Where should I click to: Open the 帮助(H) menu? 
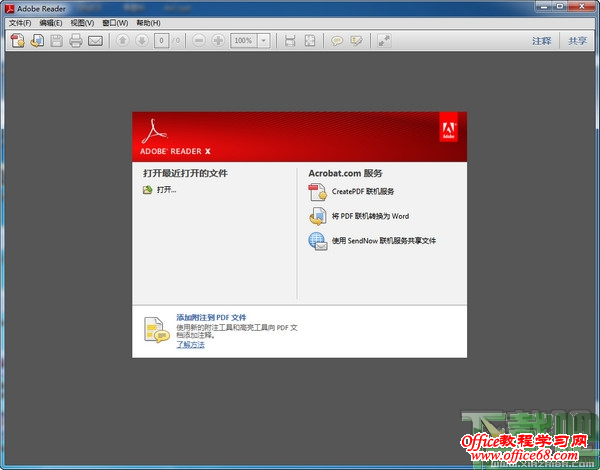click(148, 23)
